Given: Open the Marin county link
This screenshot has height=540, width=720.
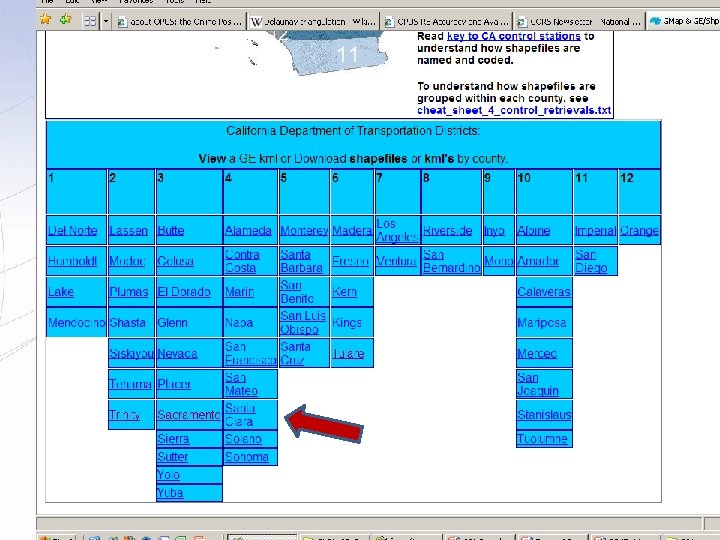Looking at the screenshot, I should click(239, 292).
